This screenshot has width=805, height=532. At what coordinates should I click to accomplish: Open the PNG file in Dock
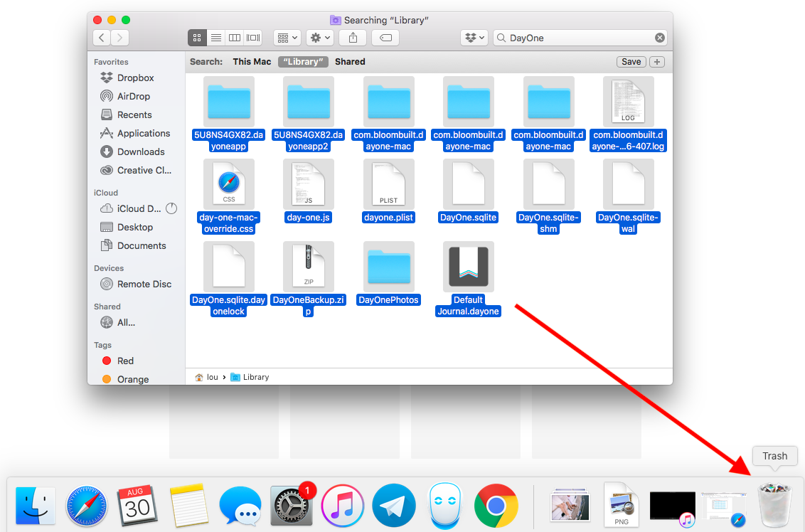tap(622, 504)
